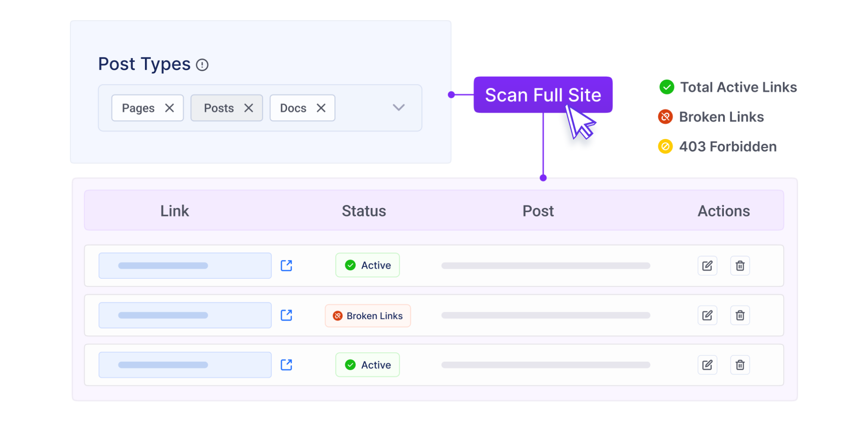The image size is (868, 421).
Task: Click the Post Types info icon
Action: [x=203, y=64]
